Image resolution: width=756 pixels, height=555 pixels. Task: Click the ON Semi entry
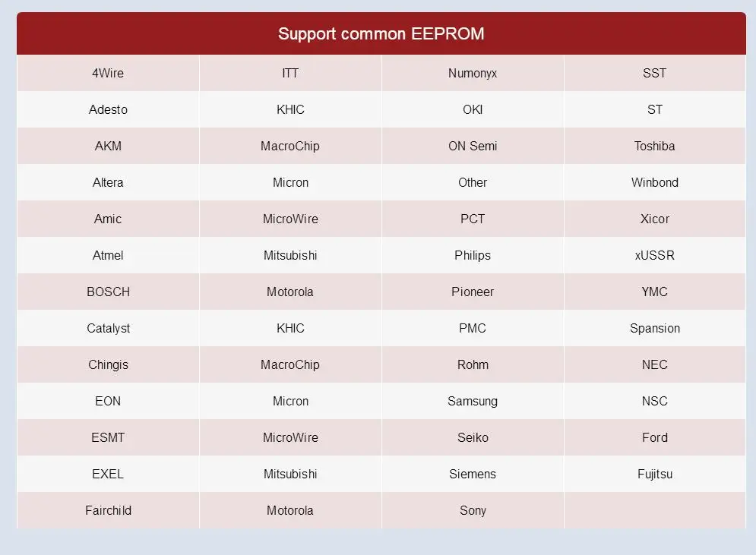(473, 146)
